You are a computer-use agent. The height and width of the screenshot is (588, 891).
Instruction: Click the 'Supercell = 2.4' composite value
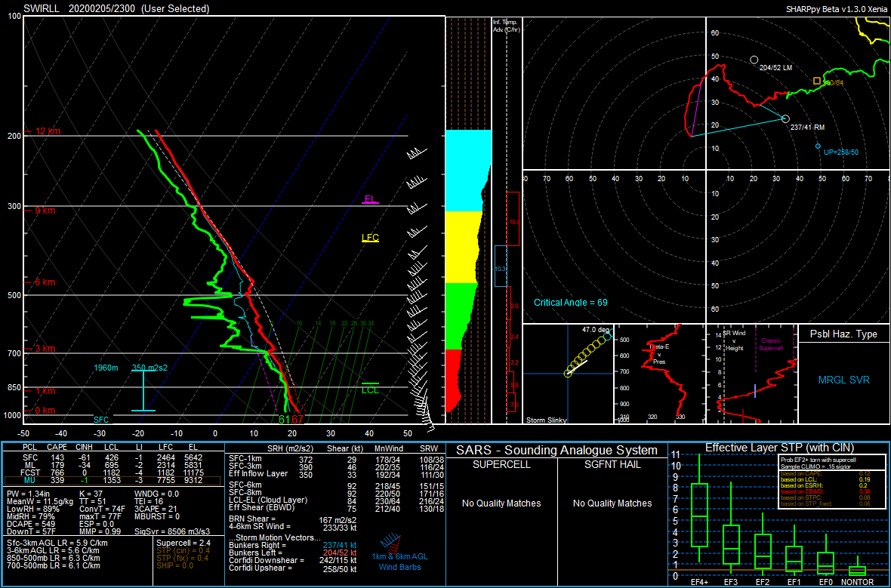[x=183, y=543]
